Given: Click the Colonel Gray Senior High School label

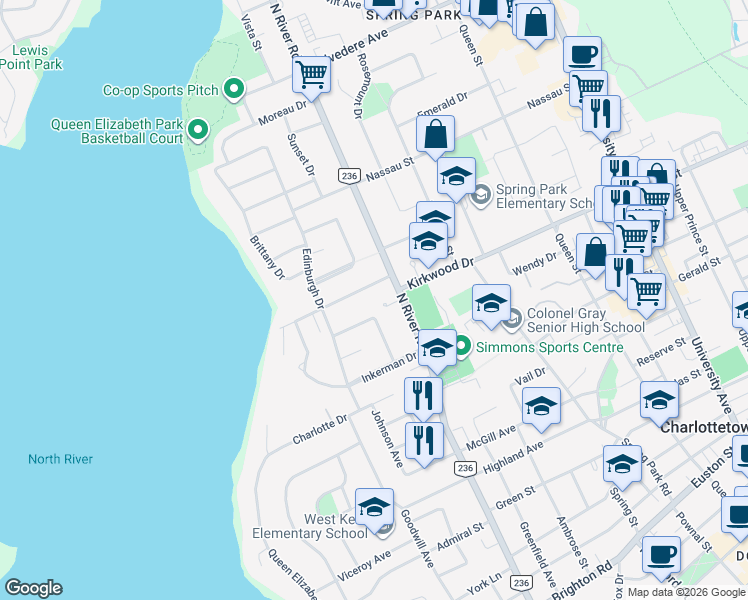Looking at the screenshot, I should point(586,321).
